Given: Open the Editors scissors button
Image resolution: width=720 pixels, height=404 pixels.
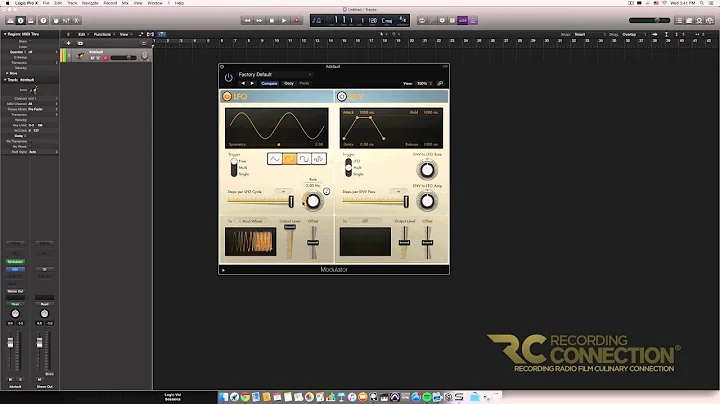Looking at the screenshot, I should [x=77, y=20].
